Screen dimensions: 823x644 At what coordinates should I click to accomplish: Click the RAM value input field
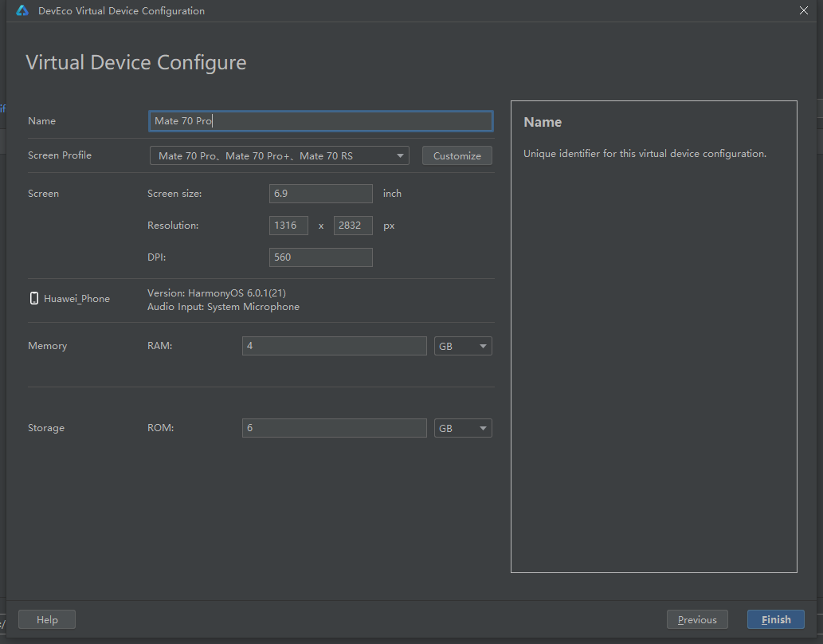335,346
